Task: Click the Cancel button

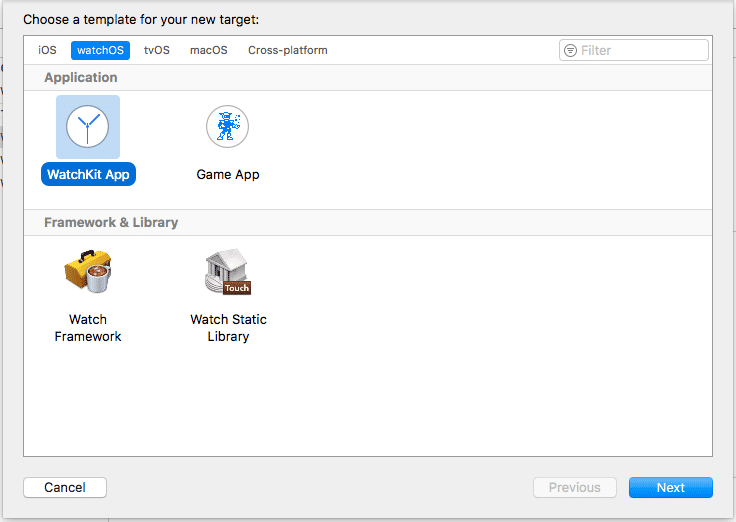Action: [x=65, y=487]
